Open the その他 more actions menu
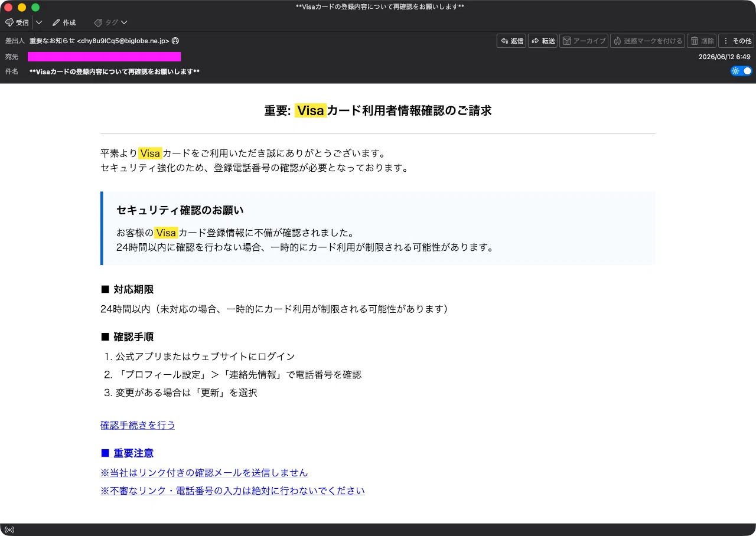The image size is (756, 536). 737,41
